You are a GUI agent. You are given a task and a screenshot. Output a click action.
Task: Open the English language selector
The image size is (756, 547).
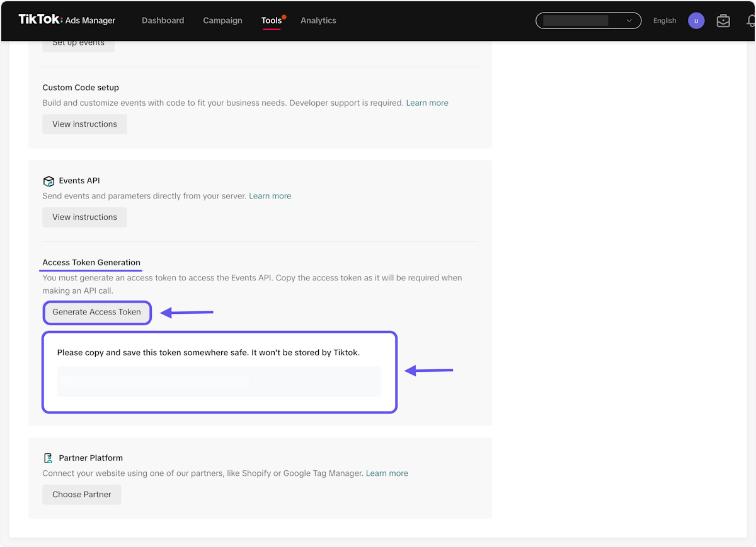(x=664, y=21)
